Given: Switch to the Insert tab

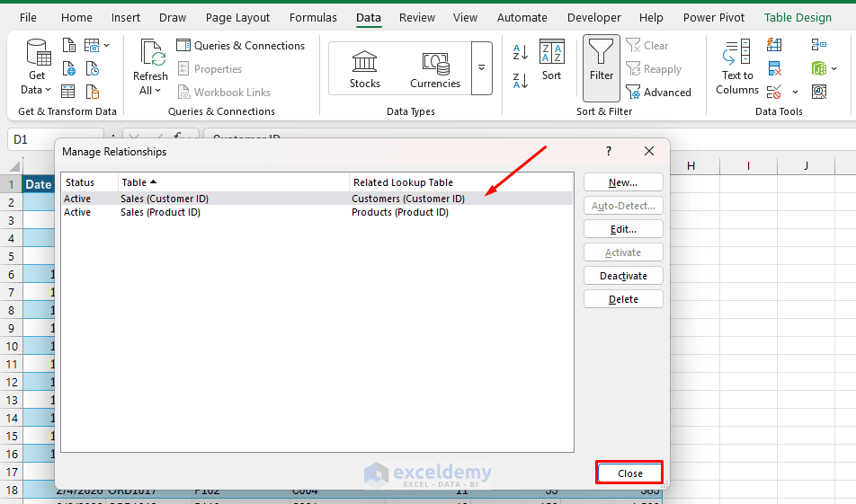Looking at the screenshot, I should 126,17.
